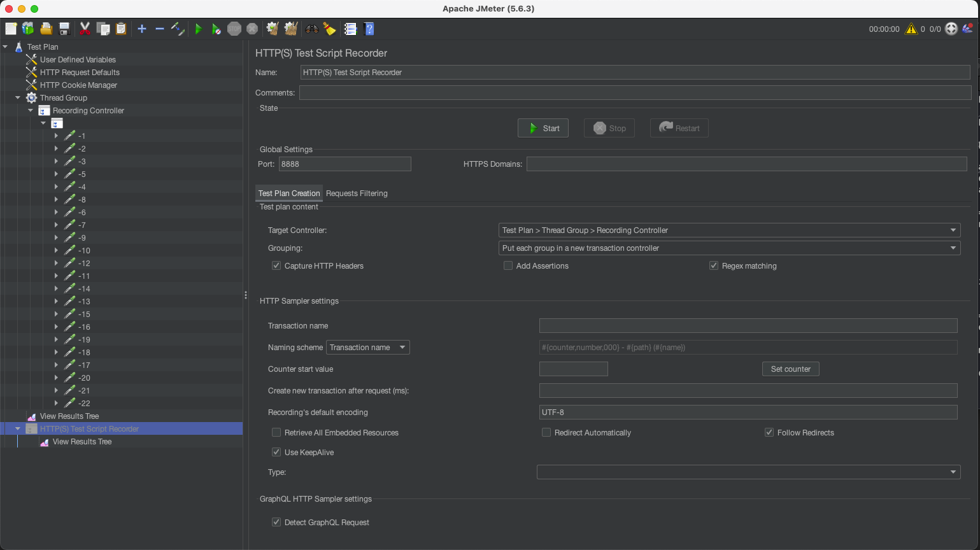The width and height of the screenshot is (980, 550).
Task: Switch to Requests Filtering tab
Action: coord(357,193)
